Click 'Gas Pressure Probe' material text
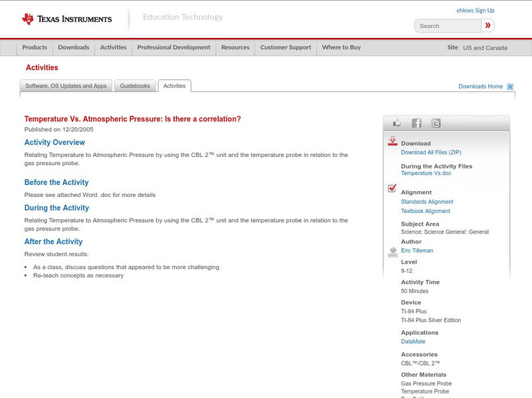 pos(426,383)
